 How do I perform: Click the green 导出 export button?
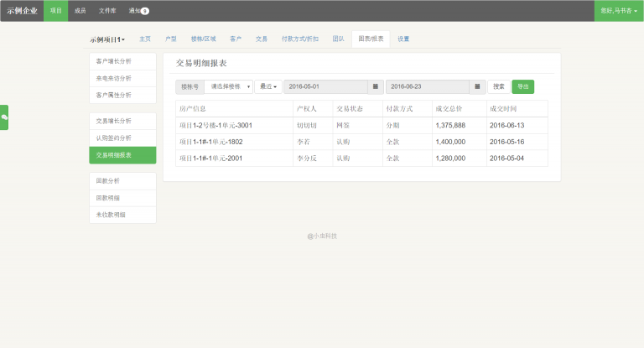(x=522, y=86)
